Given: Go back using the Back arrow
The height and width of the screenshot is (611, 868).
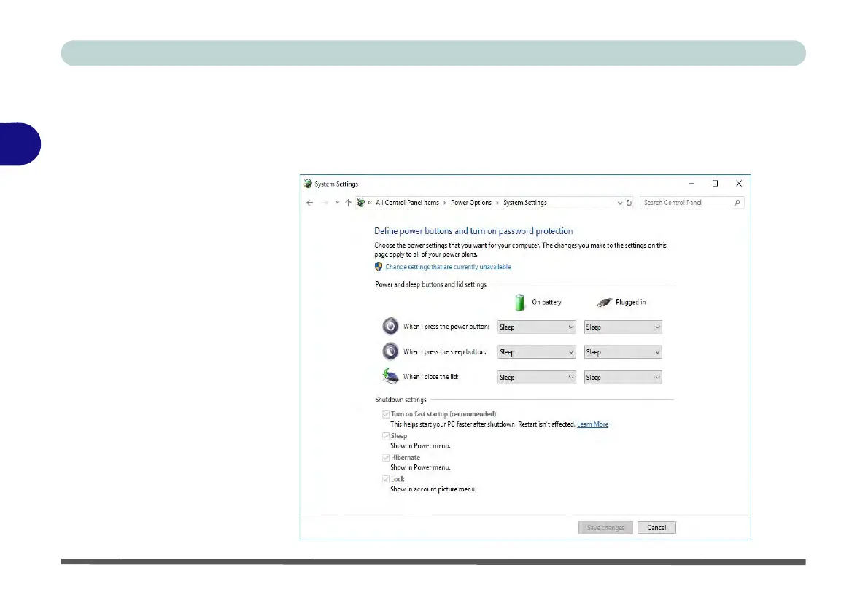Looking at the screenshot, I should [x=309, y=203].
